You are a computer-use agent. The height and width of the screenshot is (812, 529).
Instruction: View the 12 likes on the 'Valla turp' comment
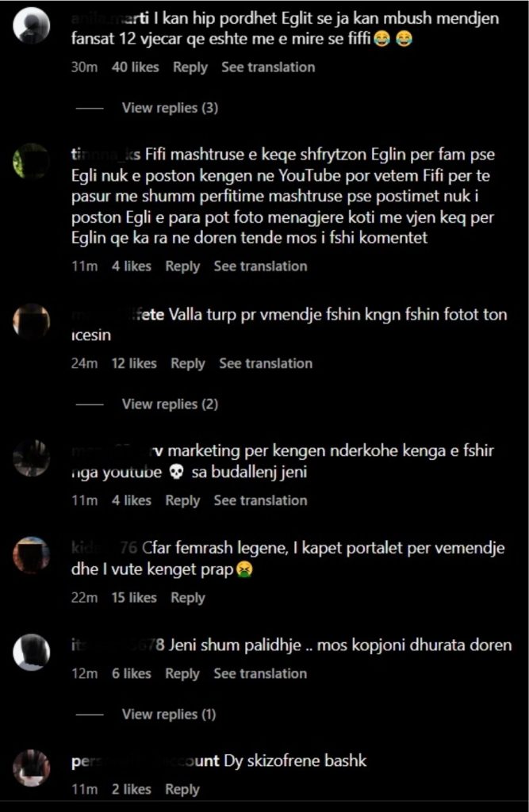point(134,363)
